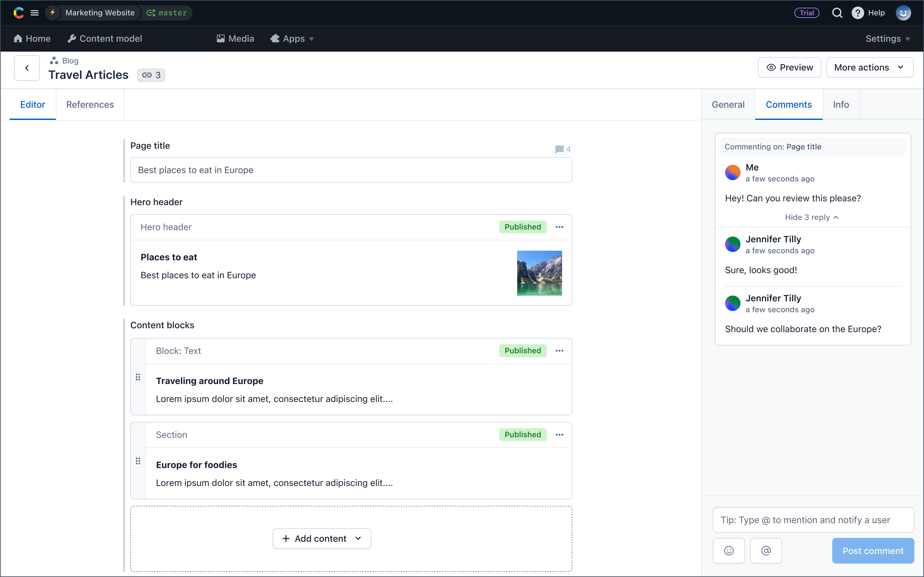Click the Preview button
The height and width of the screenshot is (577, 924).
click(x=789, y=68)
